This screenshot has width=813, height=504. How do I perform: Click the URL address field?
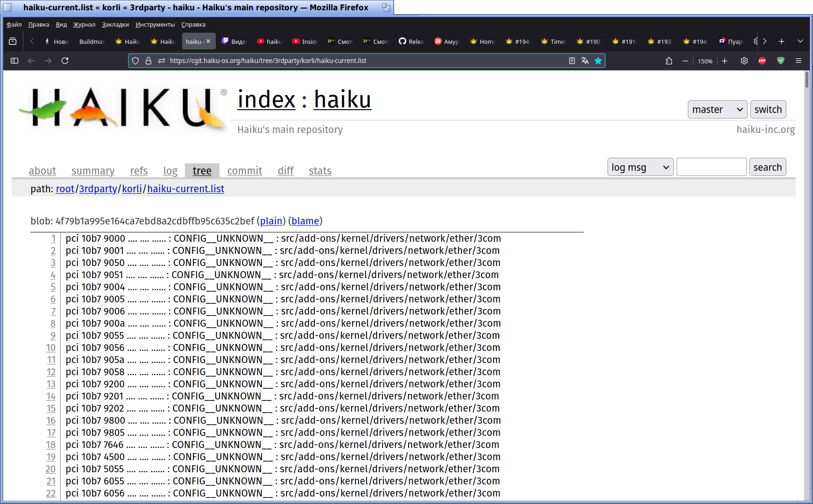coord(367,61)
